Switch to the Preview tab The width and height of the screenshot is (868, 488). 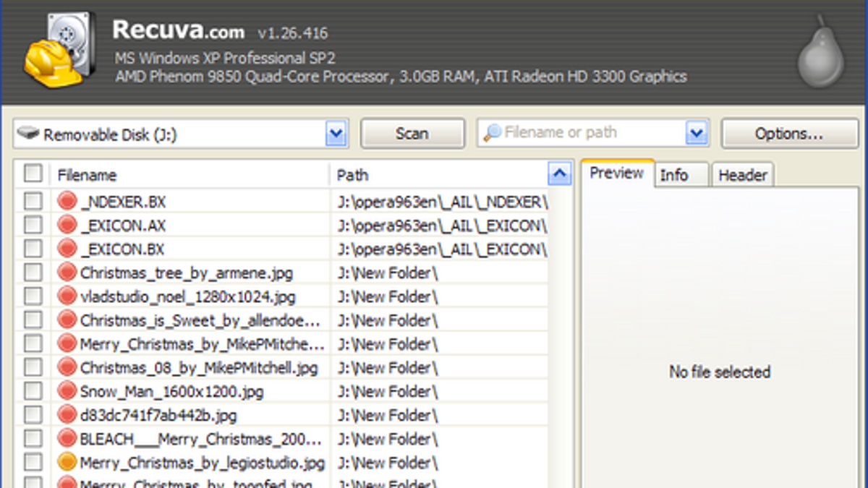(617, 174)
